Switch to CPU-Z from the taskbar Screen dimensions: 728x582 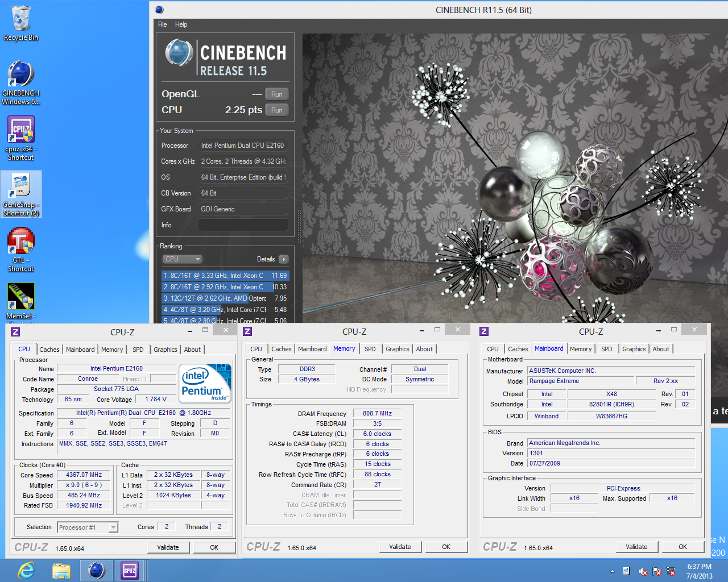point(130,570)
